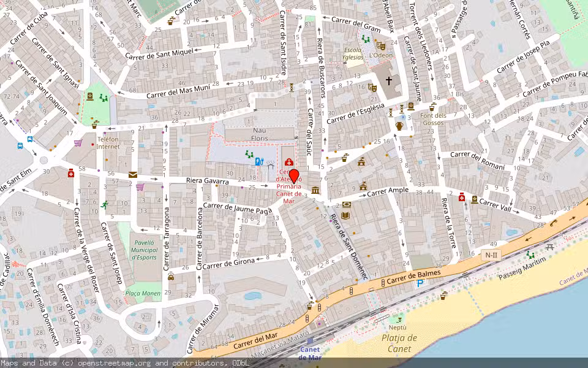The height and width of the screenshot is (368, 588).
Task: Select the playground icon beside Escola Yglesias
Action: click(x=366, y=39)
